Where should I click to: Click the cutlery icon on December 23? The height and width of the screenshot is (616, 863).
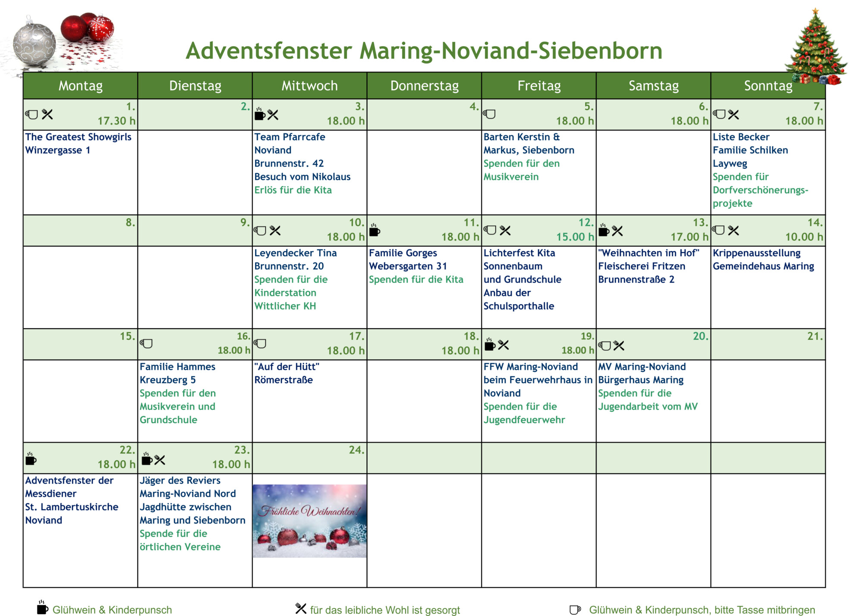[x=160, y=460]
